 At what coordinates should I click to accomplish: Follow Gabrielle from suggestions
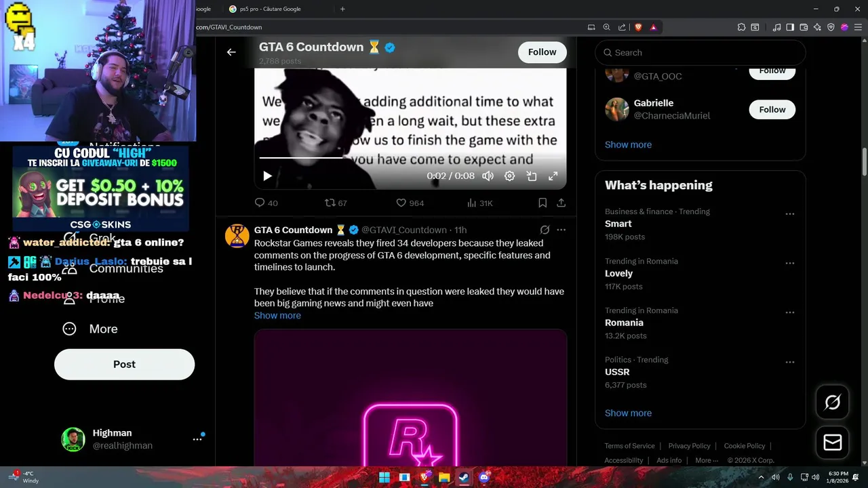pos(772,109)
